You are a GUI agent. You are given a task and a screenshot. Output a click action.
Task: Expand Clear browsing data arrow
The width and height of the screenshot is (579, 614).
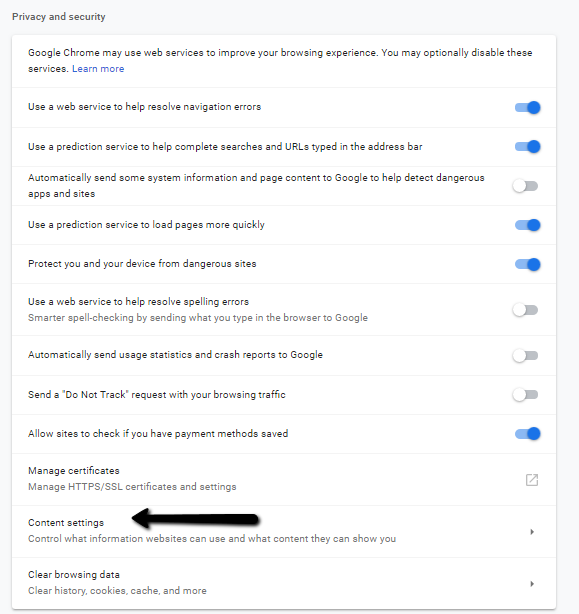pos(532,584)
